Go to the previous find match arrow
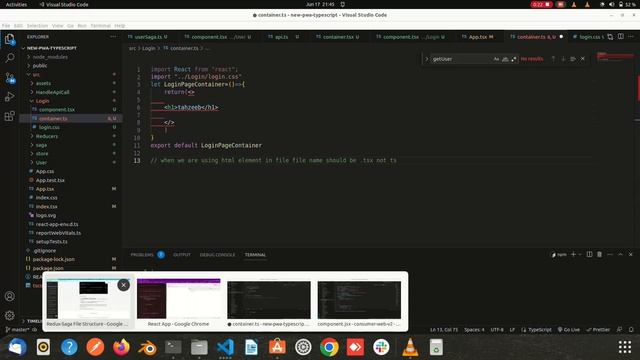This screenshot has height=360, width=640. (553, 59)
